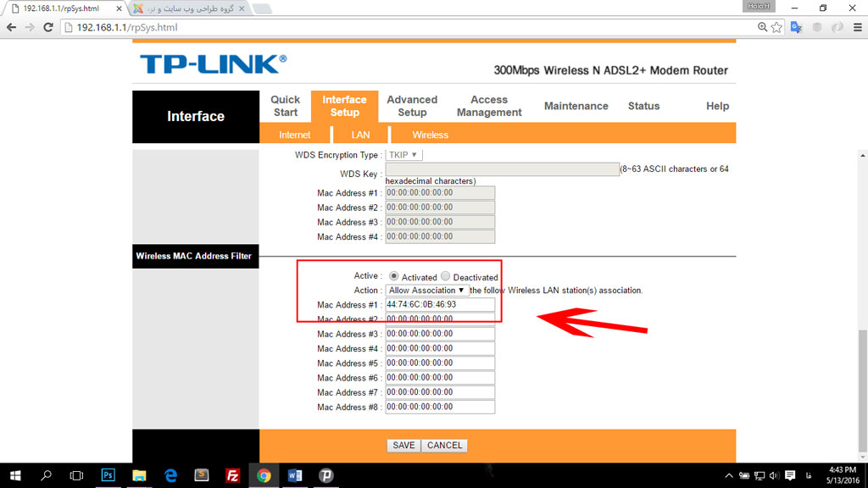Open the Action Center notifications icon

coord(790,476)
